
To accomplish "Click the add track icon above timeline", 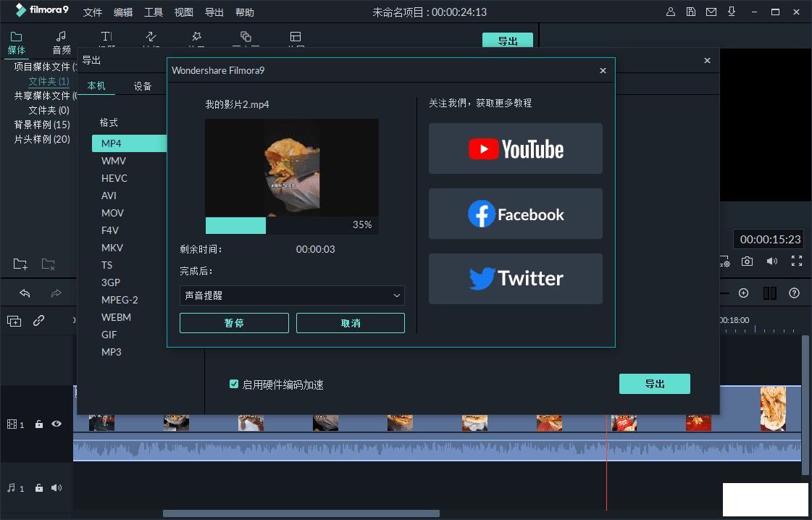I will click(x=14, y=321).
